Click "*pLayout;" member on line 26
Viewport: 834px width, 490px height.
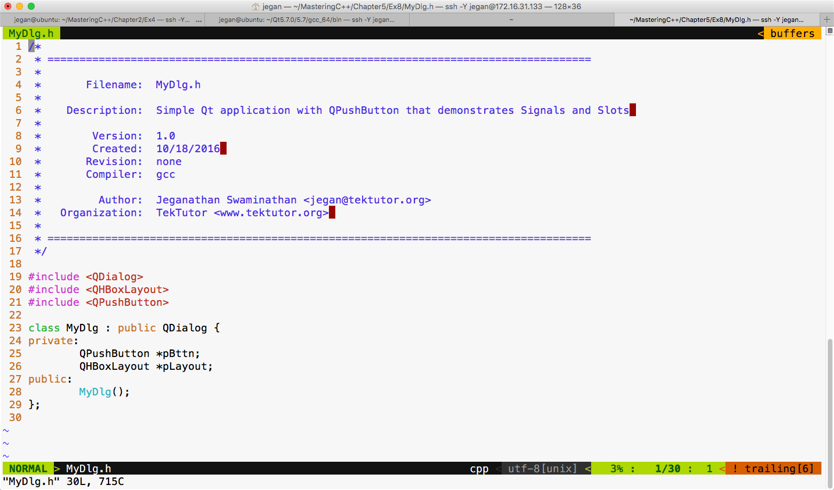pos(185,366)
